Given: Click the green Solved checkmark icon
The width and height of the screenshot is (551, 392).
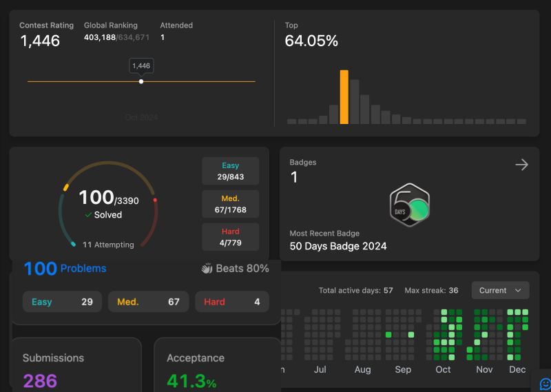Looking at the screenshot, I should point(88,215).
